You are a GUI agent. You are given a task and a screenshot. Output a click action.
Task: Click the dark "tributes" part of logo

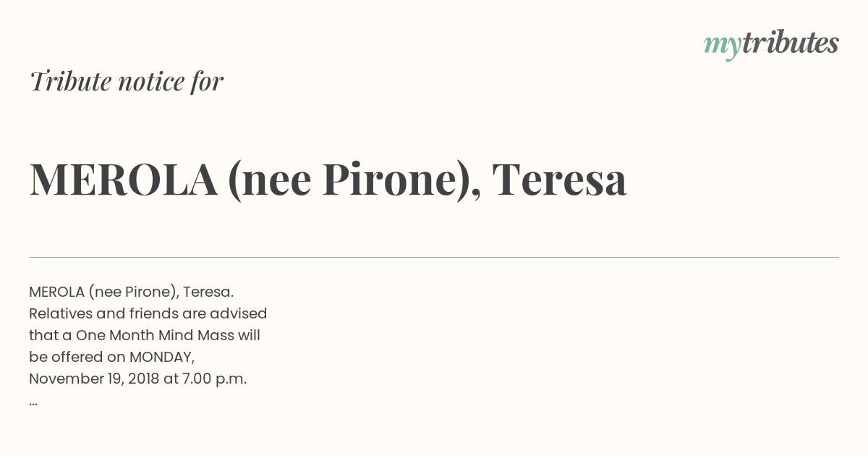click(790, 43)
